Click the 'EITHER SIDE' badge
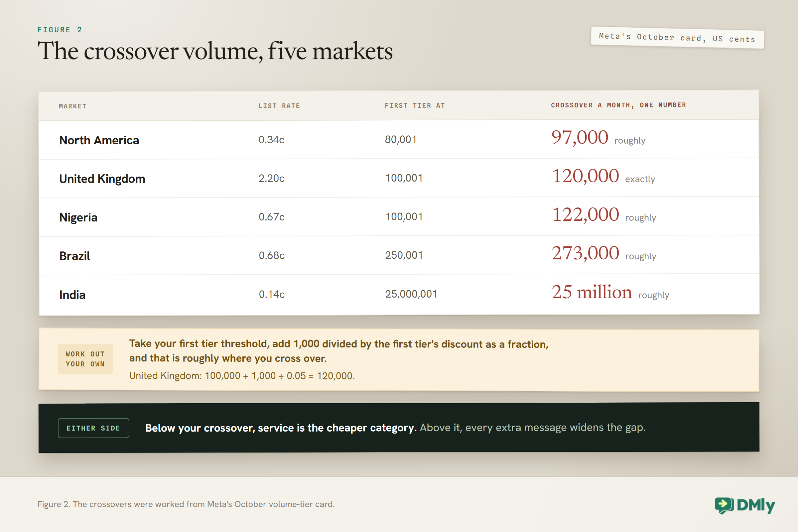Screen dimensions: 798x532 coord(93,428)
